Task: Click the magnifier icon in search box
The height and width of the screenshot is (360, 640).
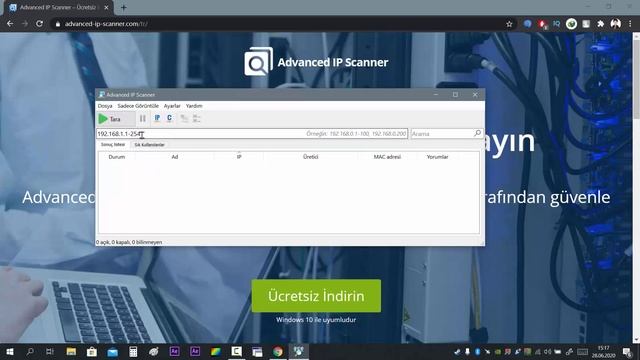Action: 478,133
